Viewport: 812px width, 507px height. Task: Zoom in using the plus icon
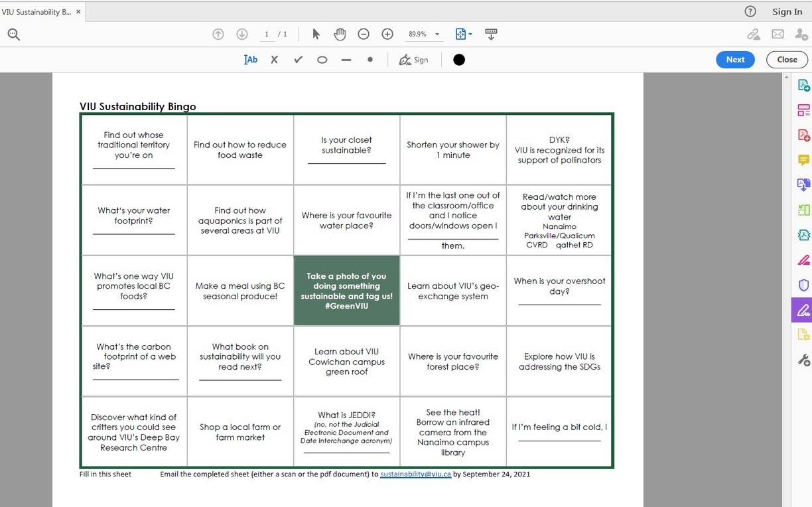(387, 33)
